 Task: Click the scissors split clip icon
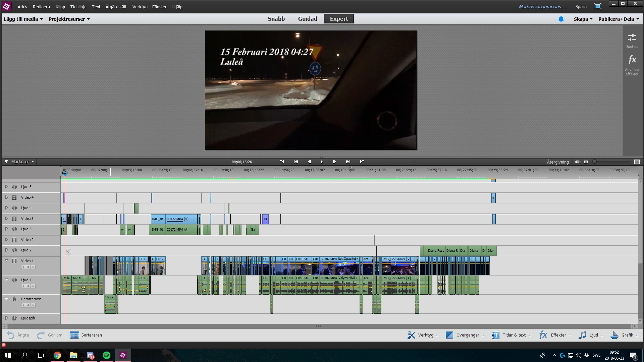[68, 251]
